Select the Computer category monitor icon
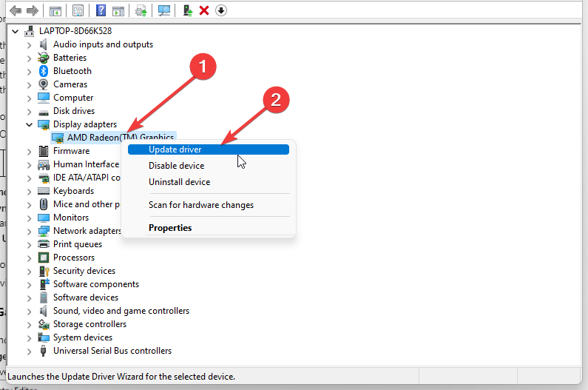Viewport: 588px width, 390px height. click(x=44, y=98)
